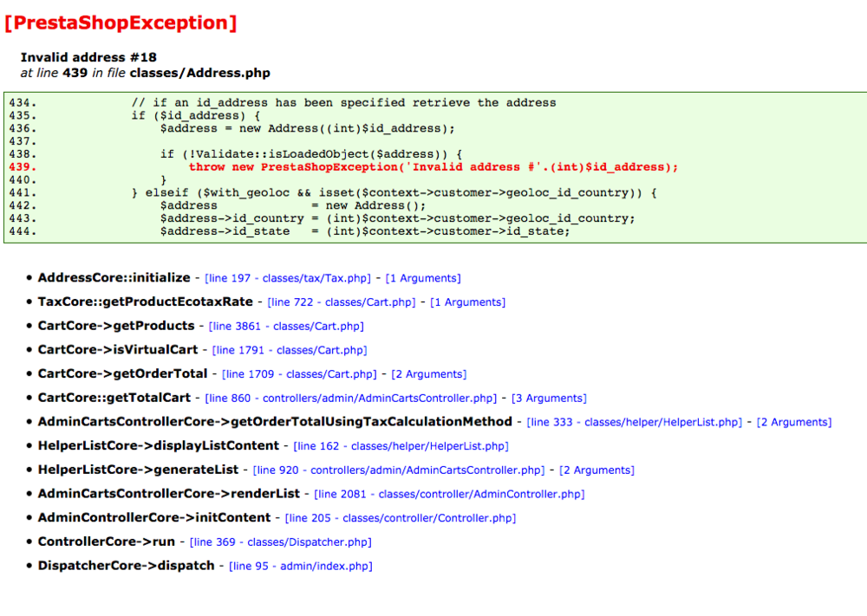Click code line 441 elseif statement

(394, 193)
